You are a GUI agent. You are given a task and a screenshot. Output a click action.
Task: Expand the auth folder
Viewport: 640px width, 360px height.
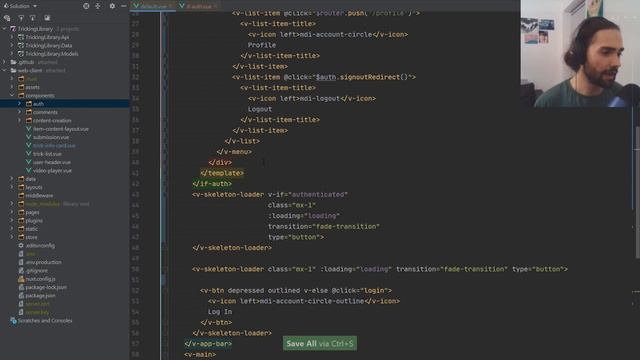pos(19,104)
